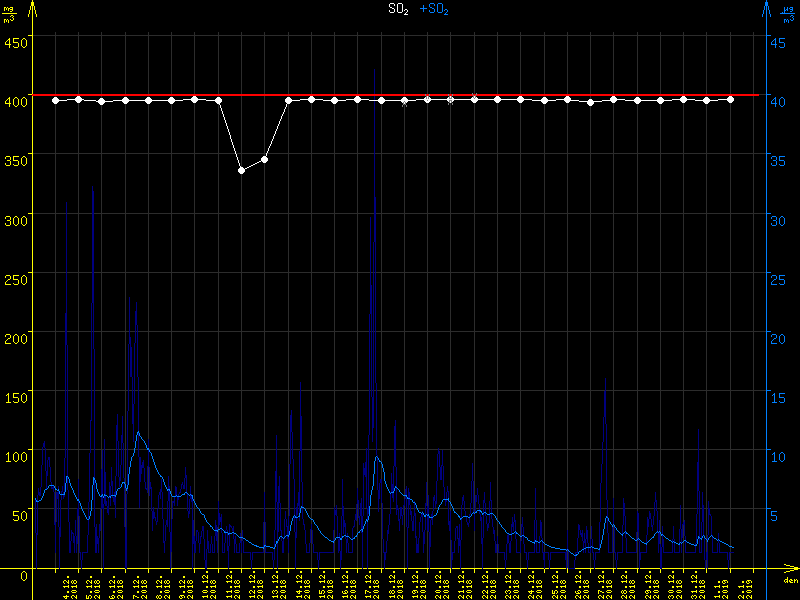Click the 'den' x-axis label
This screenshot has width=800, height=600.
click(x=790, y=582)
